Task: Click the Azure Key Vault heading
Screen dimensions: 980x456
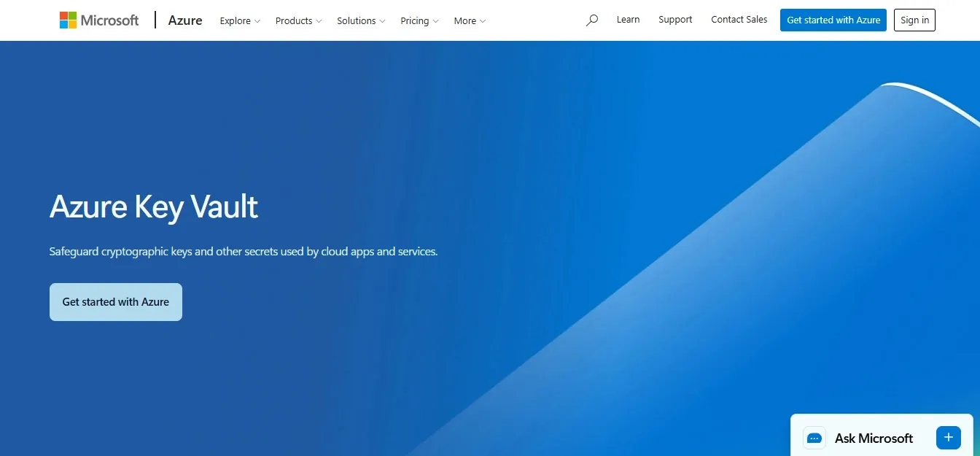Action: (154, 206)
